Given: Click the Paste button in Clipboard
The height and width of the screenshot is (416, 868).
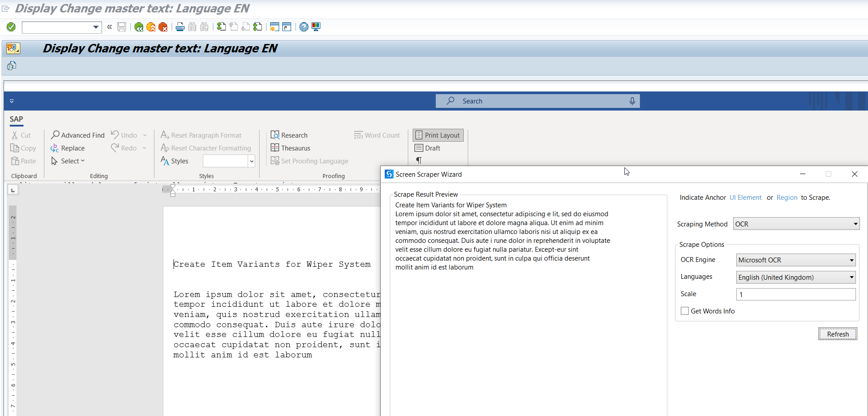Looking at the screenshot, I should [x=24, y=161].
